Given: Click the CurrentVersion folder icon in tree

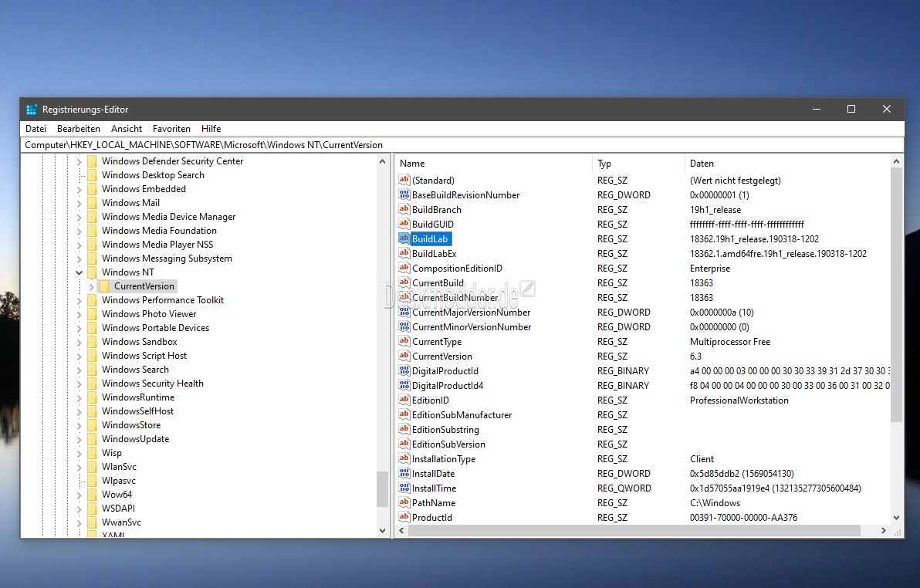Looking at the screenshot, I should (x=104, y=286).
